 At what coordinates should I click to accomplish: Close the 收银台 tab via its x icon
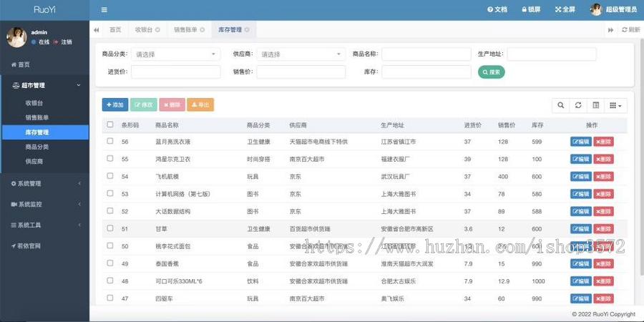pos(157,30)
